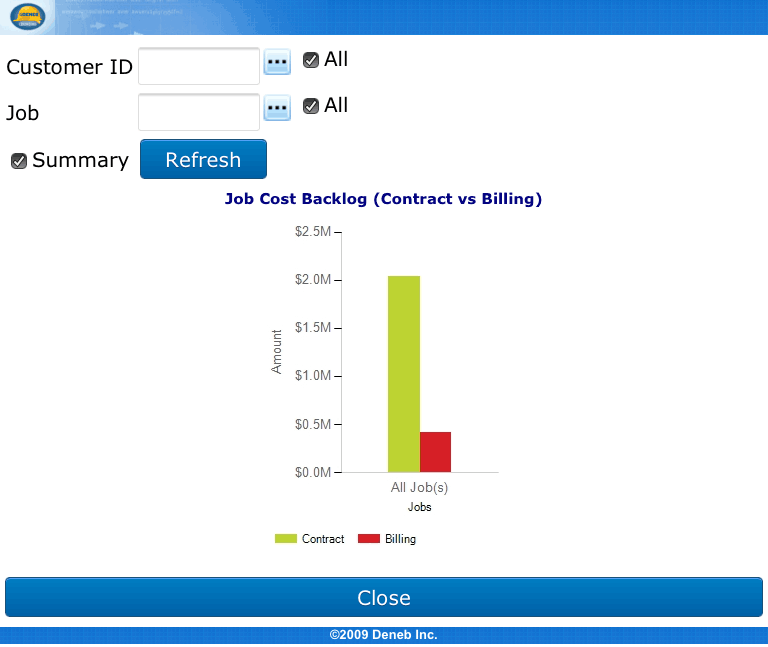Open Job lookup ellipsis button

(277, 108)
